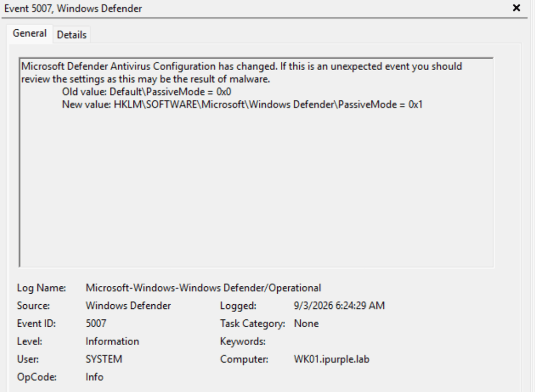The height and width of the screenshot is (392, 535).
Task: Click the Logged date and time value
Action: [x=339, y=305]
